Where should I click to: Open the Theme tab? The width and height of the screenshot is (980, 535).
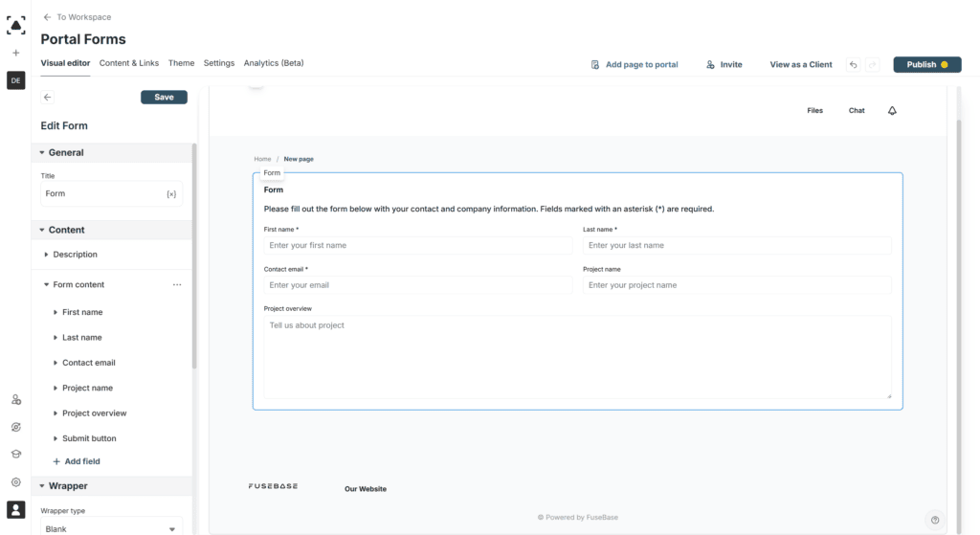[x=181, y=64]
